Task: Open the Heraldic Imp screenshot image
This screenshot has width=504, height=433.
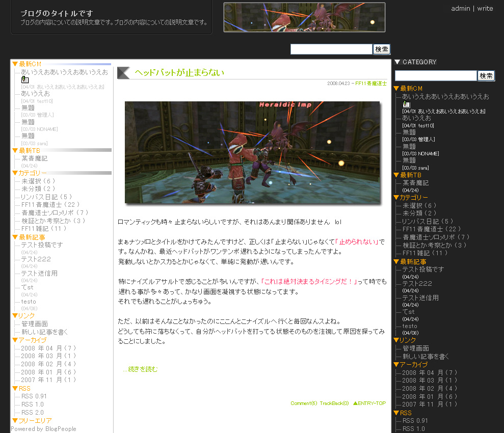Action: 252,152
